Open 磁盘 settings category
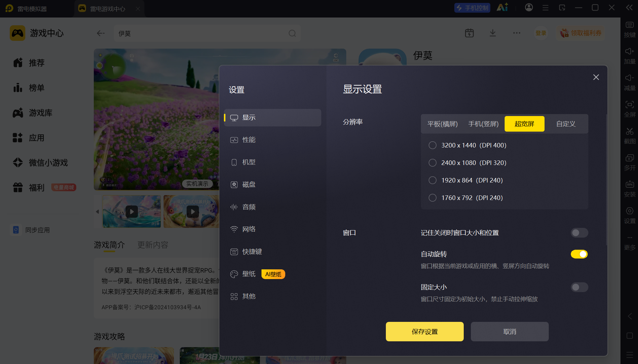 273,185
